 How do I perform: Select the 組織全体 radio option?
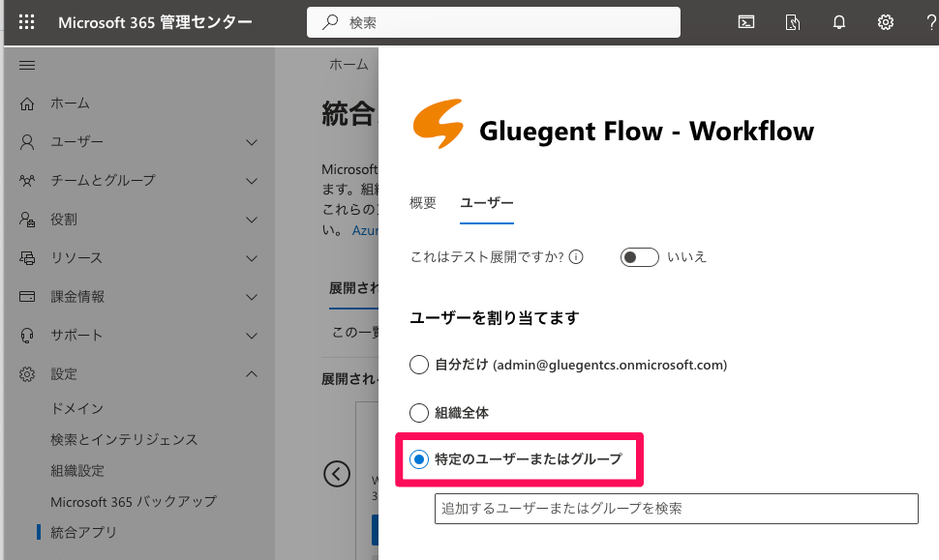click(x=419, y=412)
